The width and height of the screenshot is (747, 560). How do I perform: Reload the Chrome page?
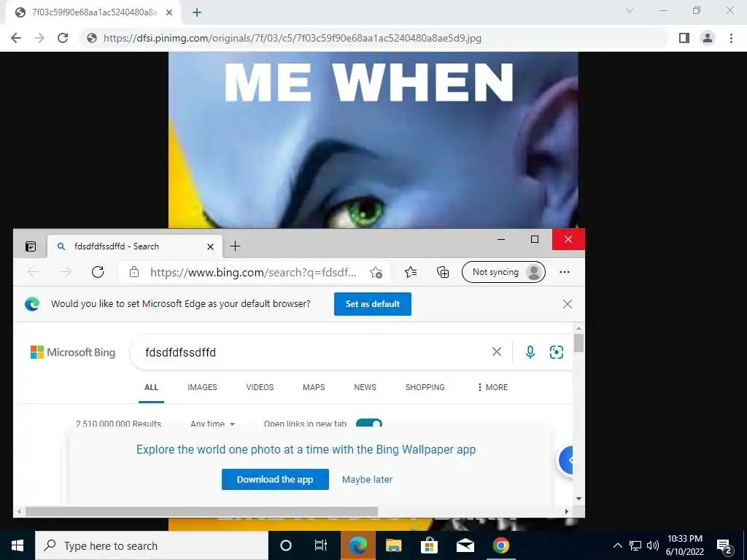(63, 38)
